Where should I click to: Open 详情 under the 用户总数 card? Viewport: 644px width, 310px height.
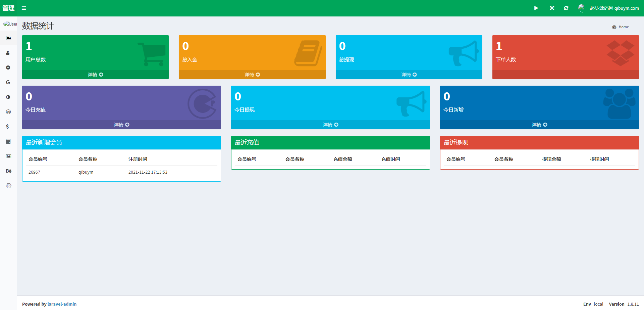tap(95, 75)
